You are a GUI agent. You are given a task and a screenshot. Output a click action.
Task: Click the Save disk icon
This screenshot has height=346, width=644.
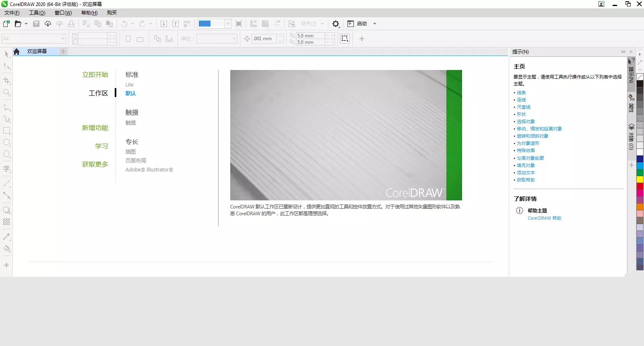36,24
